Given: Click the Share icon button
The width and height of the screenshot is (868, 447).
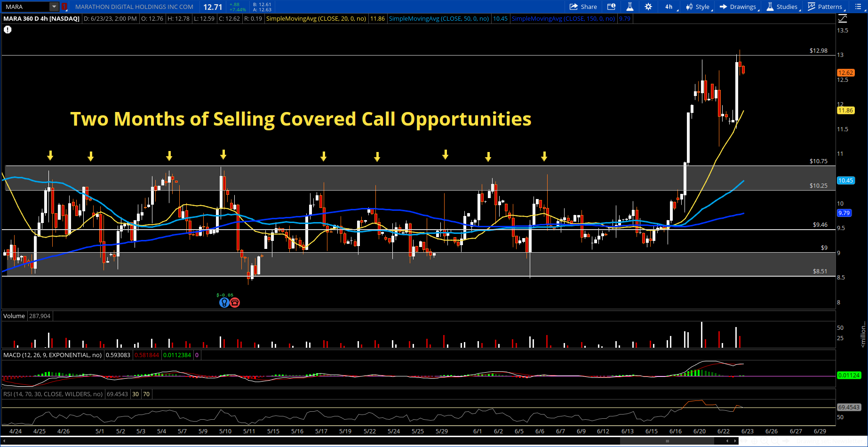Looking at the screenshot, I should 583,7.
